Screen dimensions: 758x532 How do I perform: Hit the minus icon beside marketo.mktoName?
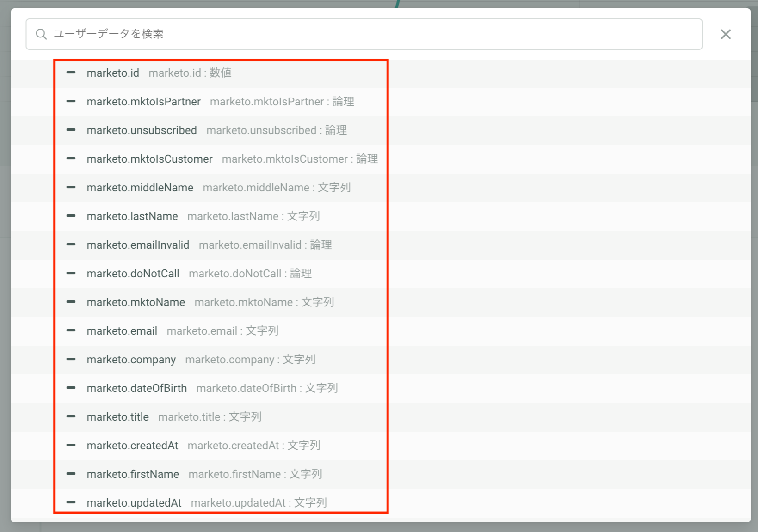coord(71,302)
